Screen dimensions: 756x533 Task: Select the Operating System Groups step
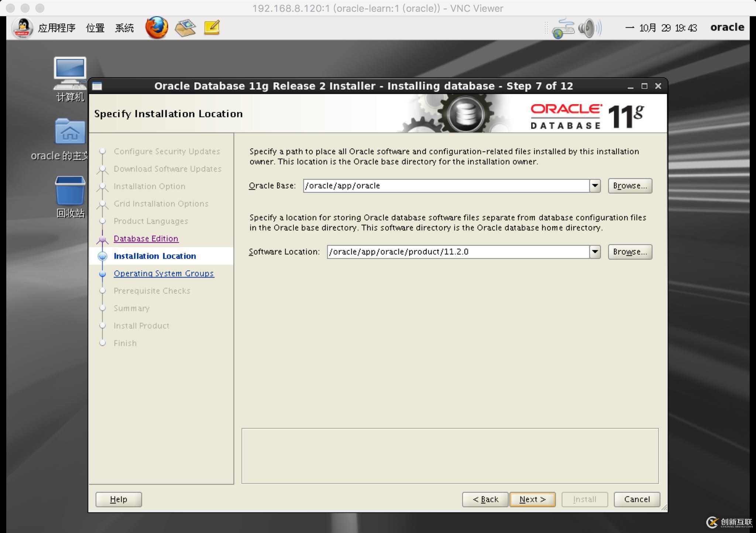click(x=163, y=273)
